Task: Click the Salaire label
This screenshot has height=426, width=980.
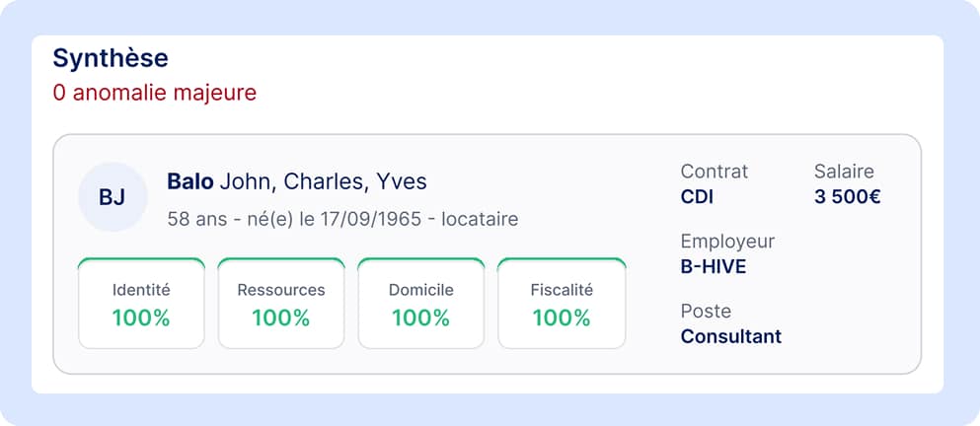Action: click(x=844, y=172)
